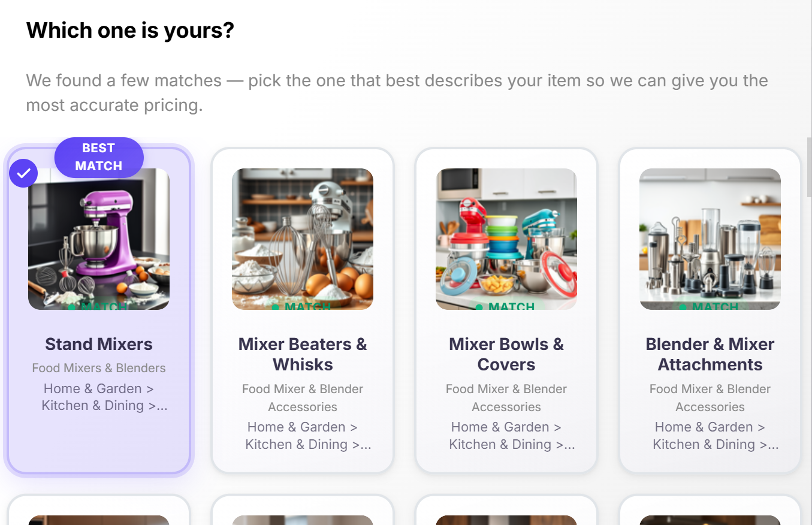Screen dimensions: 812x525
Task: Click the BEST MATCH badge
Action: 98,157
